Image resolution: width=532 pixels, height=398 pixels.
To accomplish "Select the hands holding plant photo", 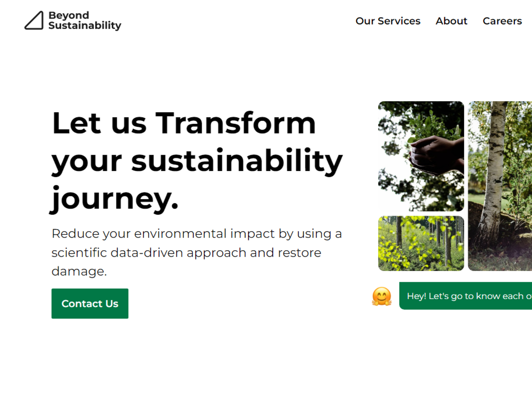I will 421,156.
